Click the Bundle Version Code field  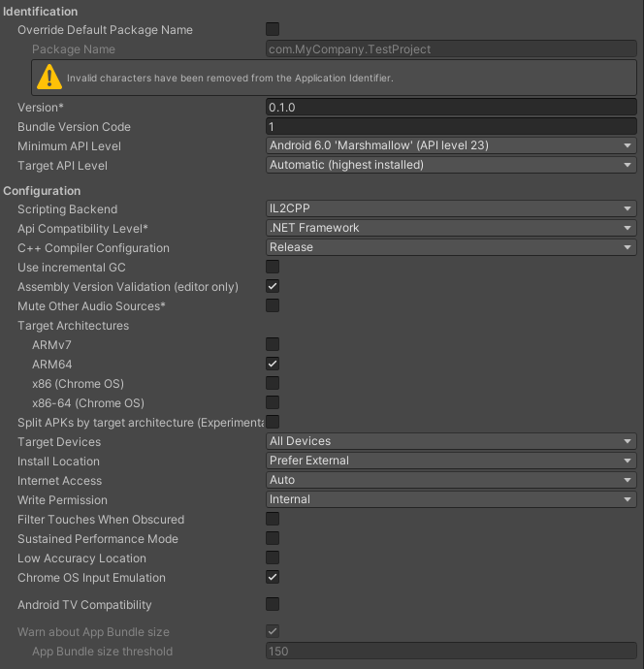451,127
